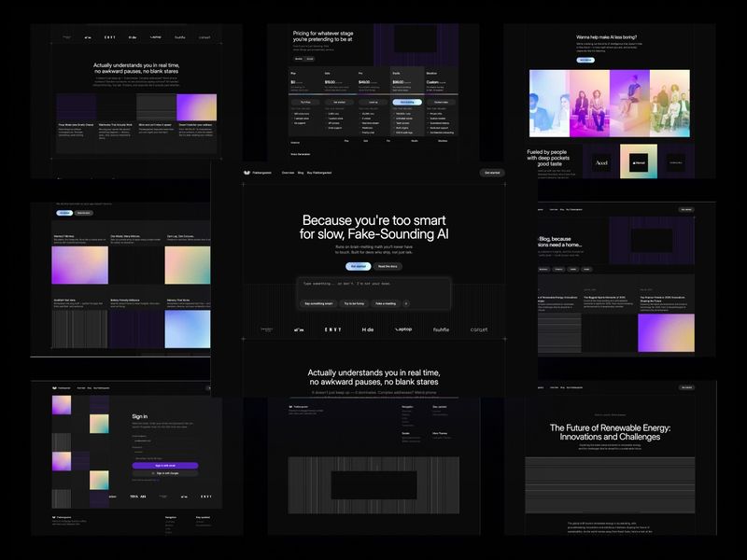Switch pricing back to Monthly billing
This screenshot has height=560, width=747.
[x=298, y=59]
